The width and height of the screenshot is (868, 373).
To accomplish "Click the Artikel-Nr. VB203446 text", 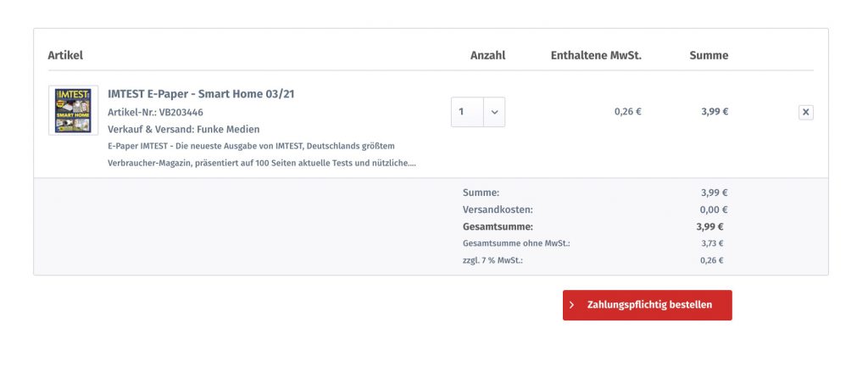I will click(156, 113).
